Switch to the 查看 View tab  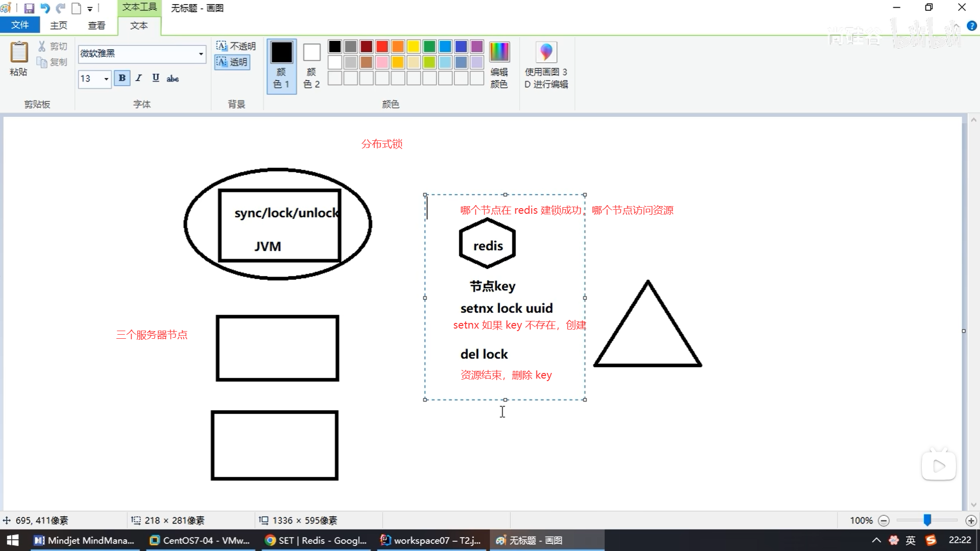click(96, 25)
